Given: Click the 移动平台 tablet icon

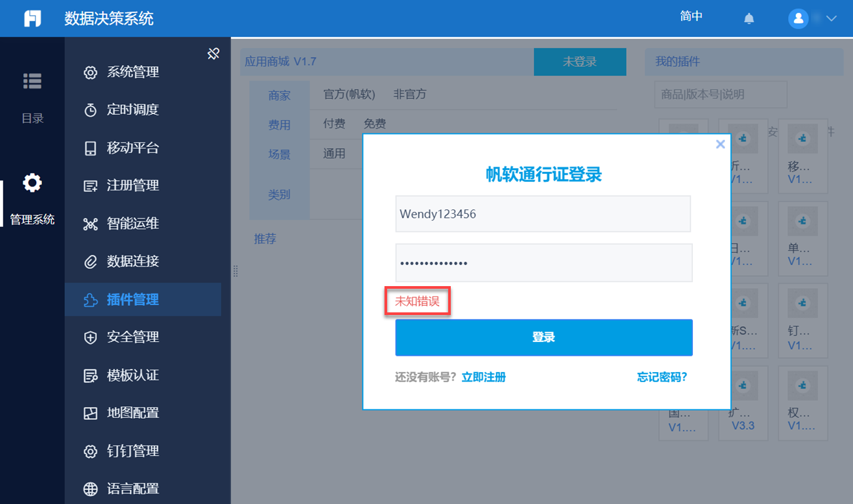Looking at the screenshot, I should click(91, 148).
